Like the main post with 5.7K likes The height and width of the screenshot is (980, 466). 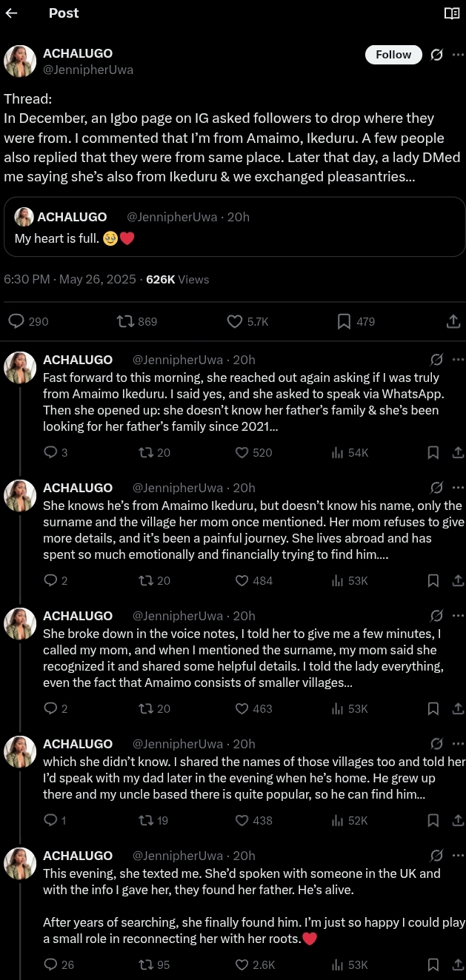(235, 321)
